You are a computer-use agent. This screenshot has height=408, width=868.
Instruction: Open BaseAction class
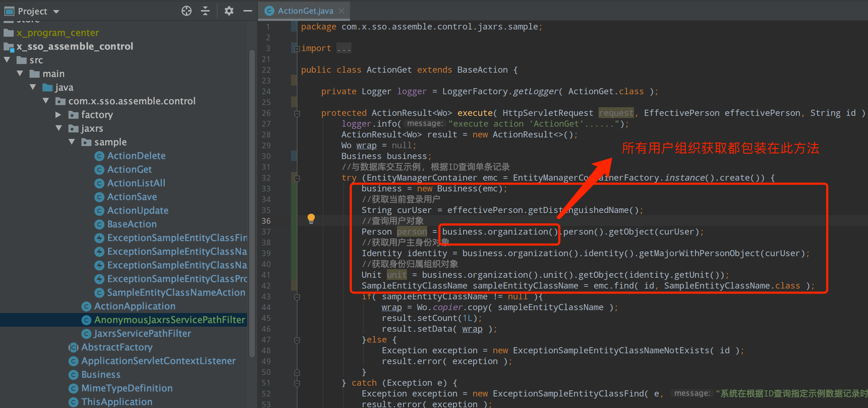(132, 224)
